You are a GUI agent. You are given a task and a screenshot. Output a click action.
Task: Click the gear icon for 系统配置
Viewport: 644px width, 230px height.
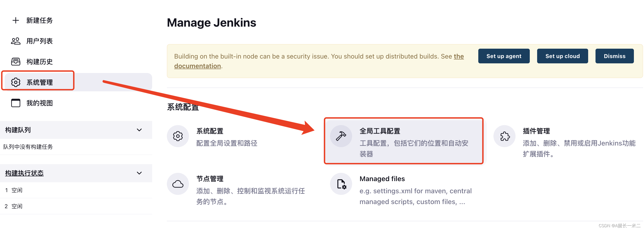point(178,136)
